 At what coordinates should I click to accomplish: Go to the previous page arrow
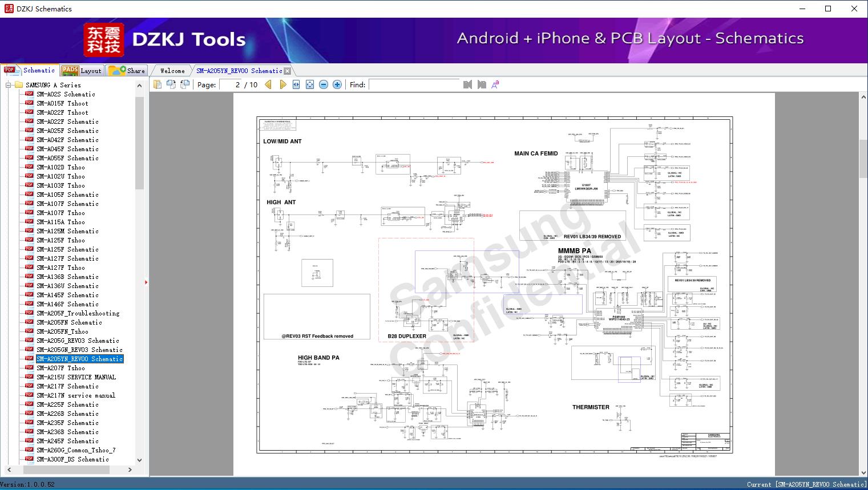[x=268, y=84]
